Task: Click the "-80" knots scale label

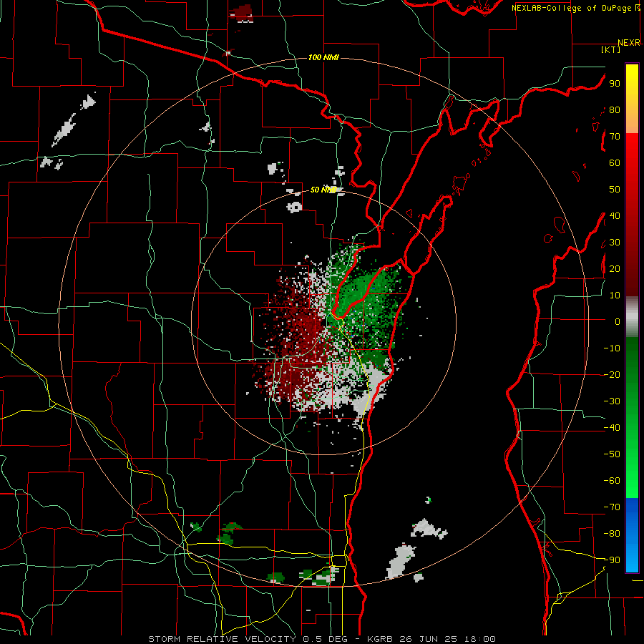Action: click(612, 534)
